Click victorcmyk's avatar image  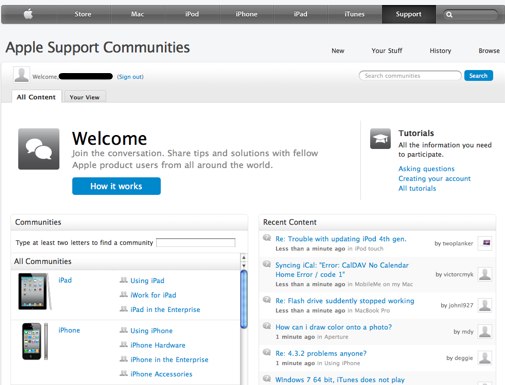[x=485, y=274]
